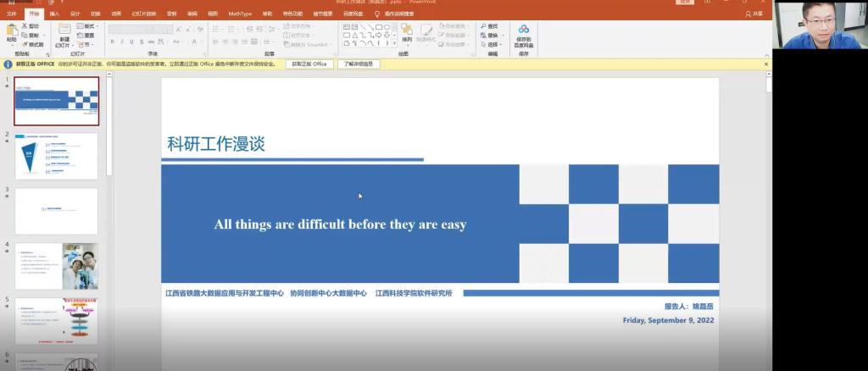Expand the slide Layout dropdown
Viewport: 868px width, 371px height.
tap(87, 26)
